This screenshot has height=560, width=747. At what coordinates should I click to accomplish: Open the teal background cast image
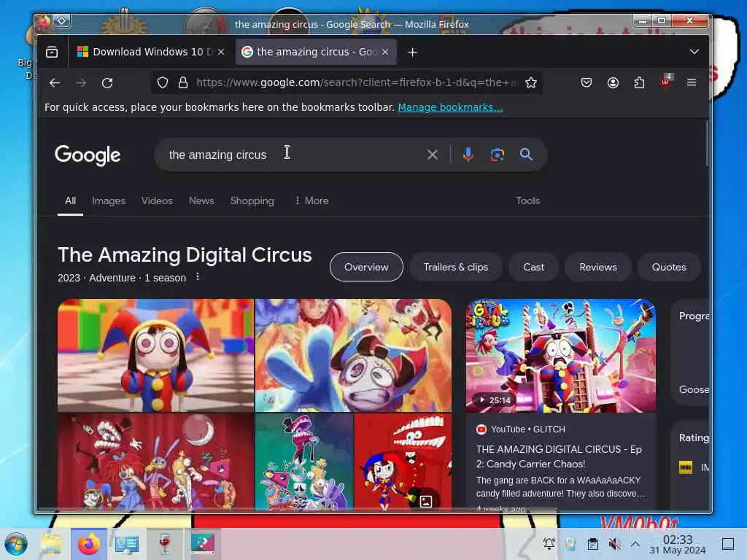coord(304,461)
